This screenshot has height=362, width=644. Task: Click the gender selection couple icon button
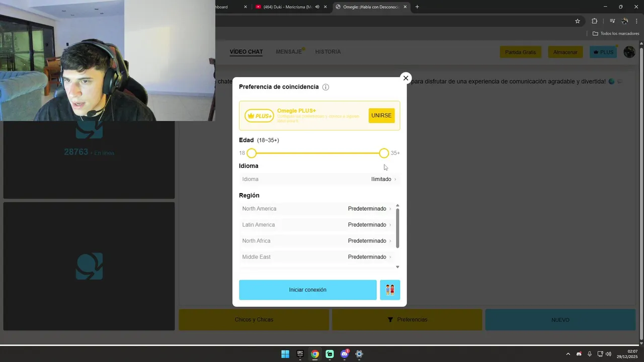point(390,290)
